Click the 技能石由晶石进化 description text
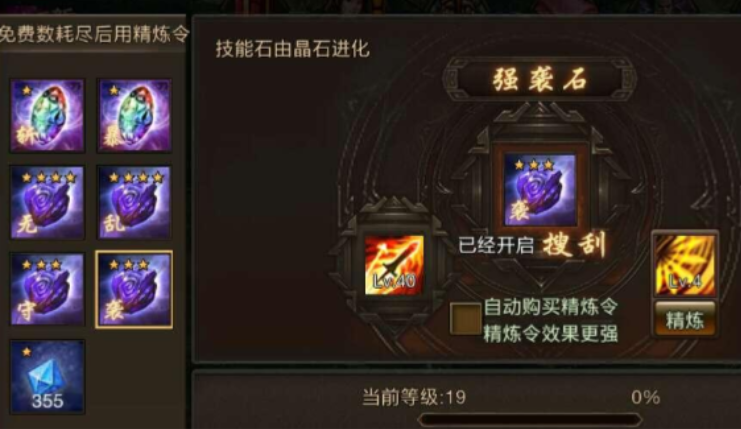 pyautogui.click(x=293, y=49)
